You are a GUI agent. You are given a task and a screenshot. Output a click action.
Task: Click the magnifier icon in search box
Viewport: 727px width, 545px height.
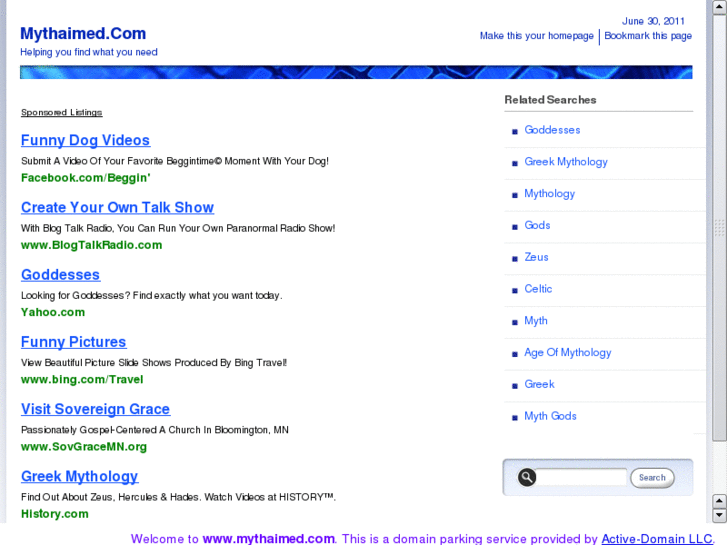click(x=527, y=477)
